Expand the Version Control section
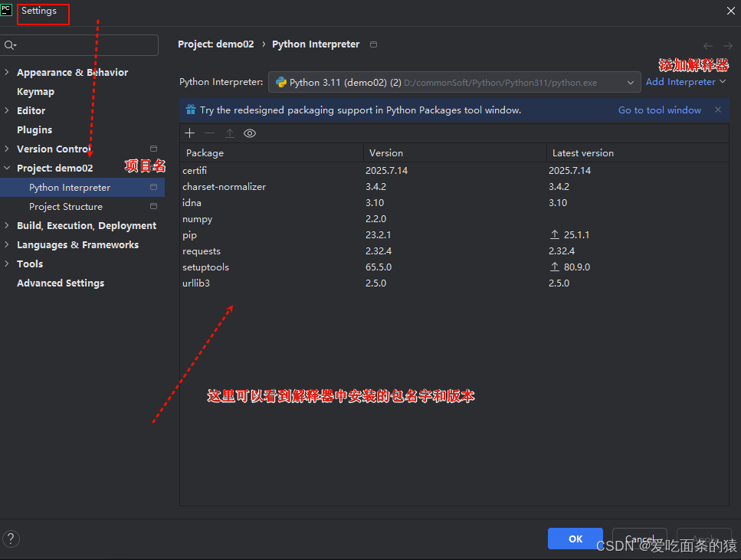 click(7, 149)
